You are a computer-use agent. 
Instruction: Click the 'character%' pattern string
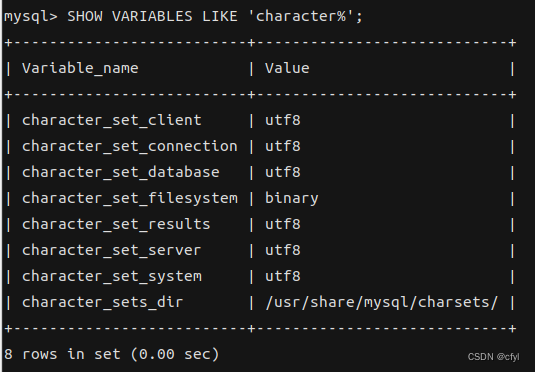click(x=304, y=16)
